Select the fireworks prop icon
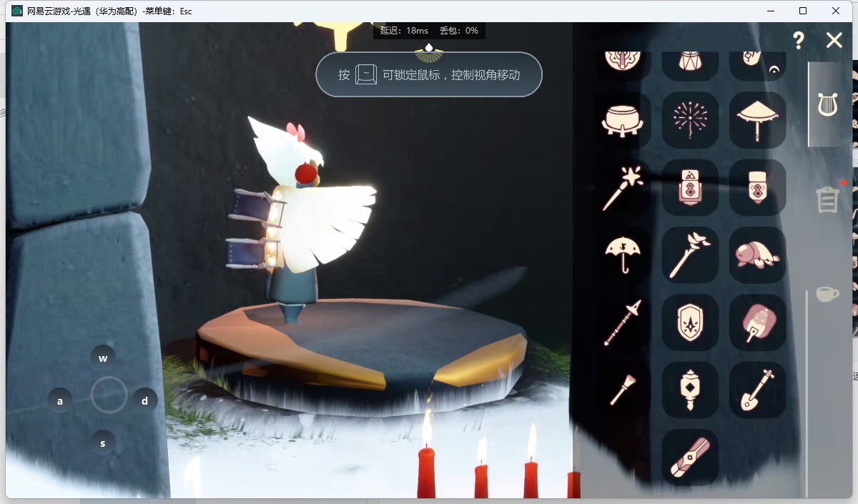 pos(690,119)
